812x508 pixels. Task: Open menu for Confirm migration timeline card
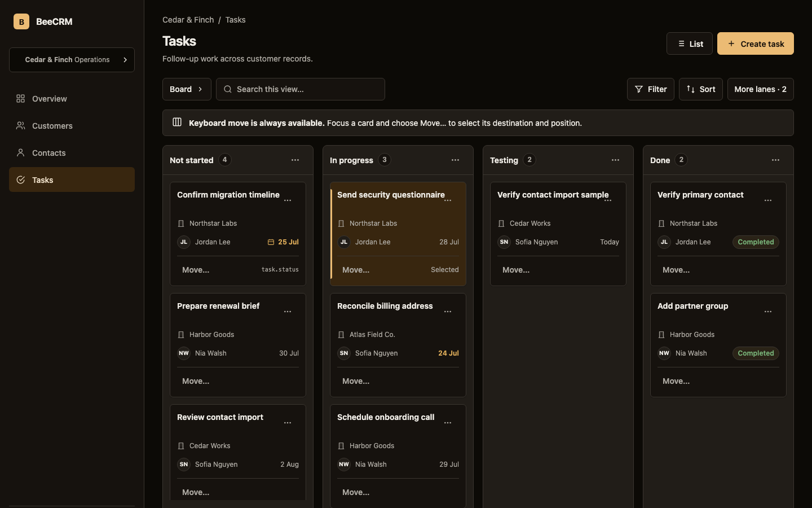tap(288, 200)
